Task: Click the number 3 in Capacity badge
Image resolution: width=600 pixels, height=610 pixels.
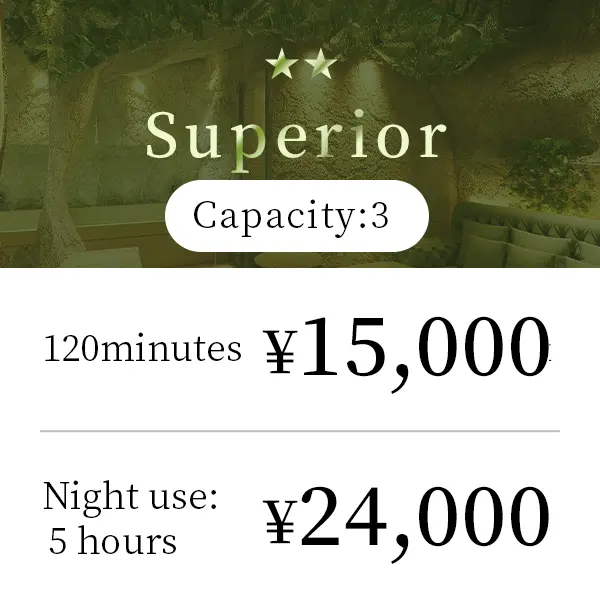Action: 379,216
